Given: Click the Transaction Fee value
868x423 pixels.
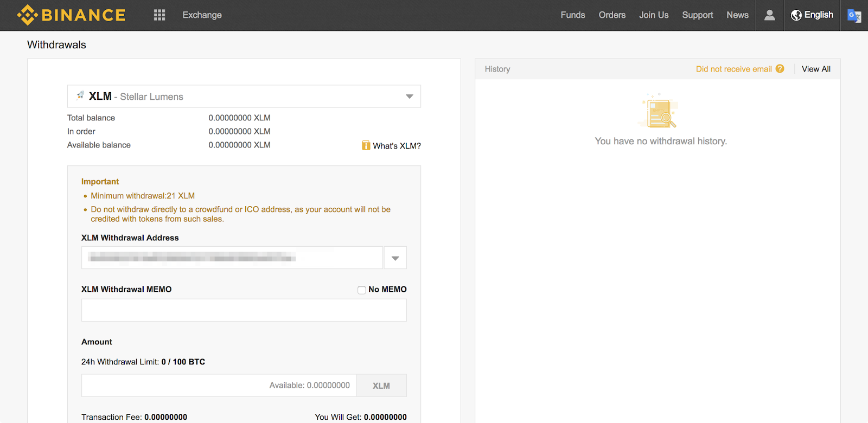Looking at the screenshot, I should (165, 417).
